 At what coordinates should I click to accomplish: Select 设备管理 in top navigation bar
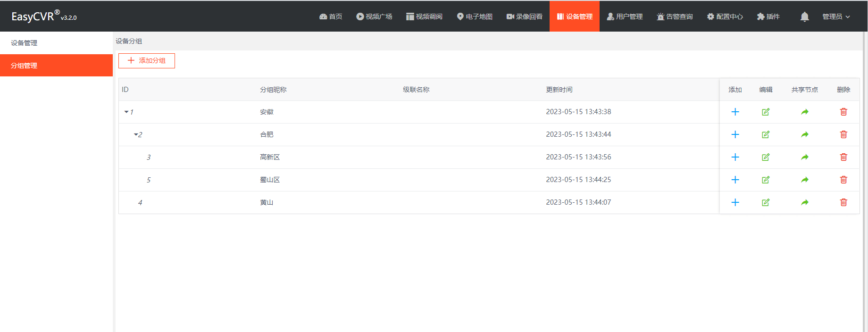575,17
